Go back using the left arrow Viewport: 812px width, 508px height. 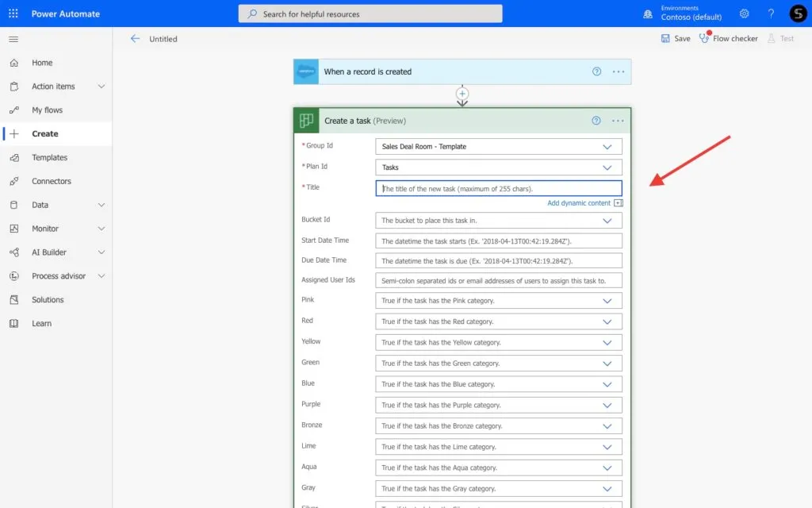tap(135, 38)
